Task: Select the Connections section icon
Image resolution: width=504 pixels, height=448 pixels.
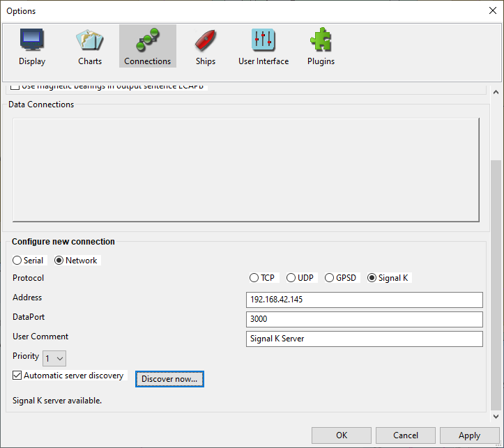Action: click(x=147, y=47)
